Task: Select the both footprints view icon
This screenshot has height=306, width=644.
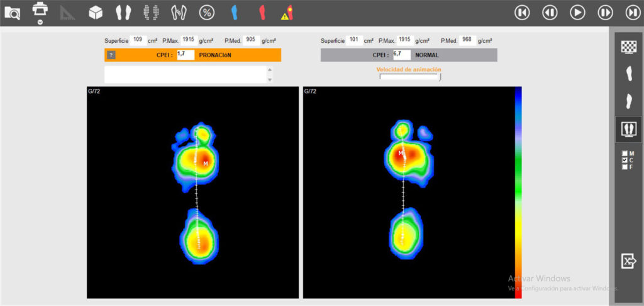Action: [123, 12]
